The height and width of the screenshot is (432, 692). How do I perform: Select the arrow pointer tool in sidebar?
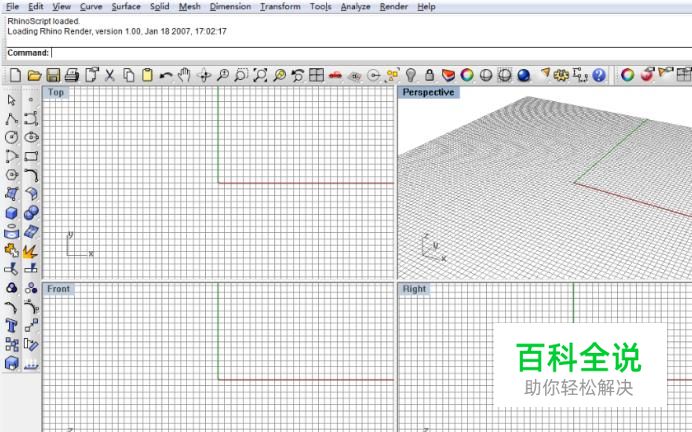click(x=11, y=100)
